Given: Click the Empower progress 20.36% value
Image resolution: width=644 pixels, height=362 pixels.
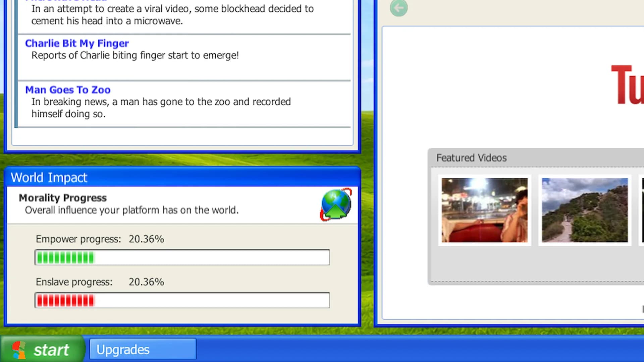Looking at the screenshot, I should point(146,239).
